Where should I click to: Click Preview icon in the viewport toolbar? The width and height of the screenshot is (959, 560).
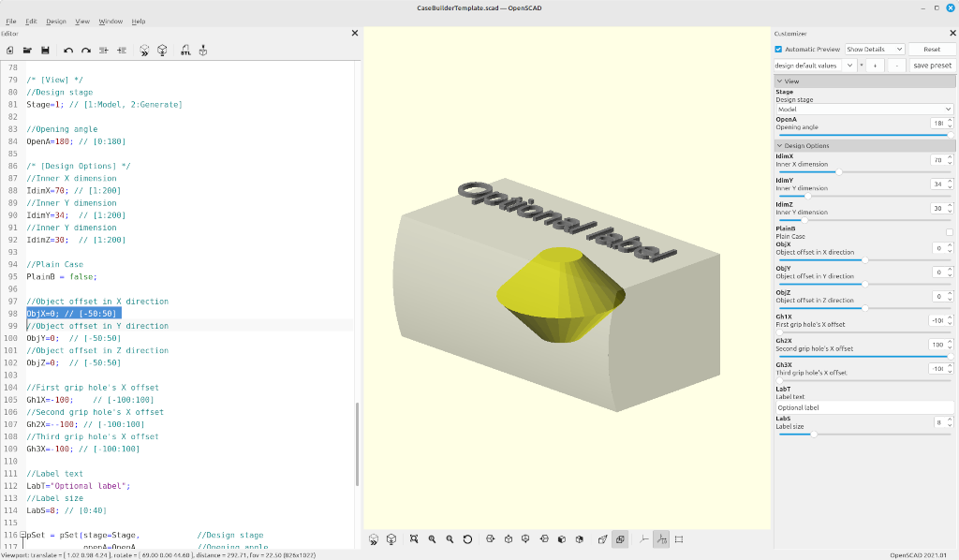pyautogui.click(x=374, y=539)
